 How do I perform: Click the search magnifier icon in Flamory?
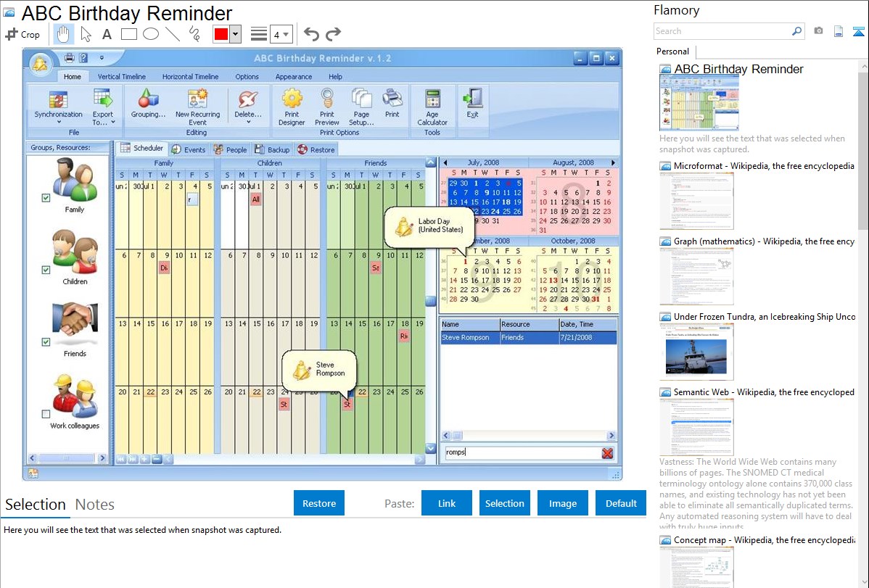tap(797, 31)
